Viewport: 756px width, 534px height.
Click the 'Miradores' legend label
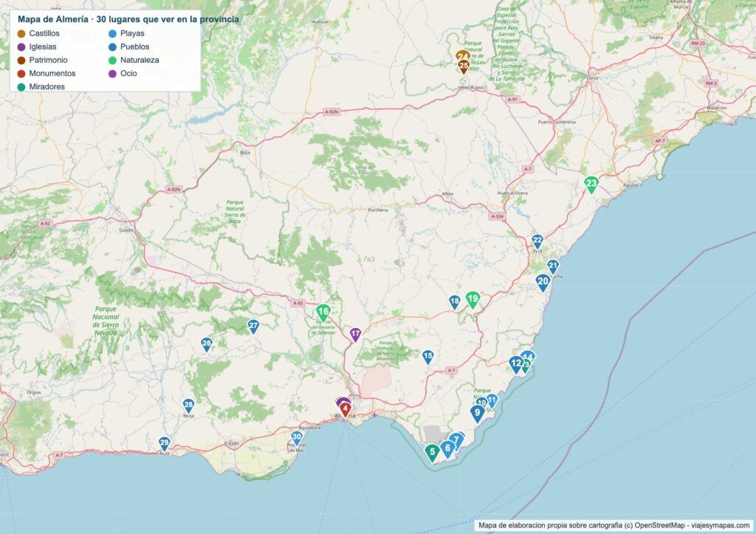coord(47,87)
